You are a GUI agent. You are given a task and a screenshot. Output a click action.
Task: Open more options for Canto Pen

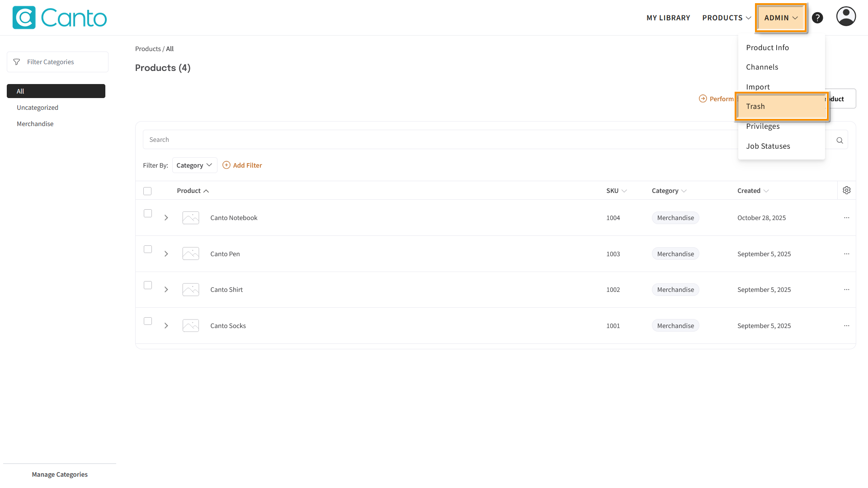(x=847, y=254)
